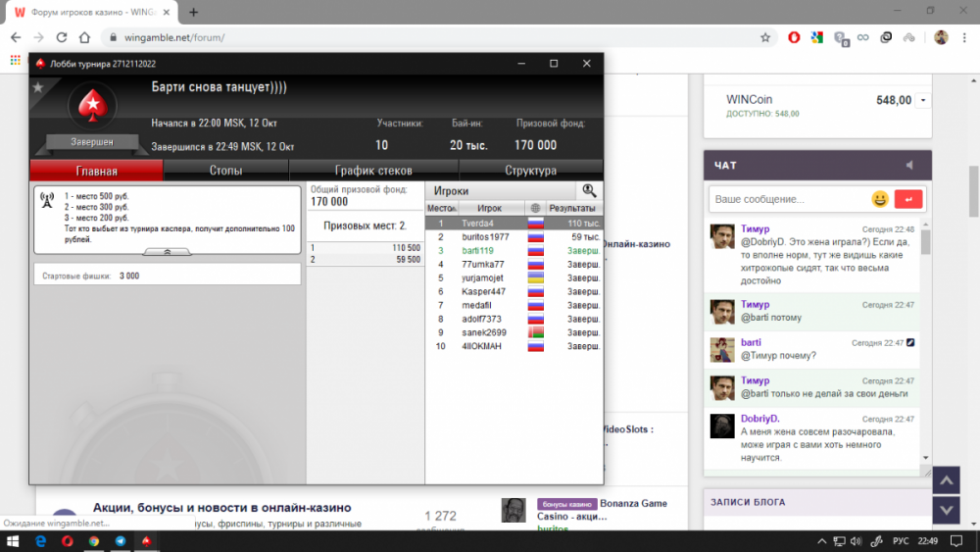Click the favorite star in tournament lobby
This screenshot has height=552, width=980.
point(38,87)
